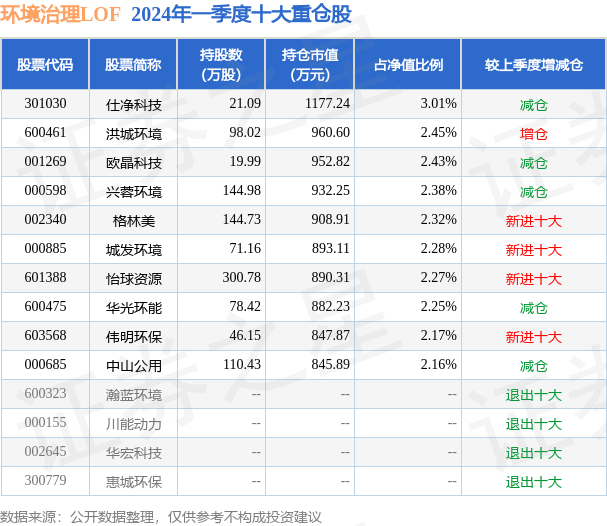The width and height of the screenshot is (607, 526).
Task: Click stock name 洪城环境
Action: click(134, 134)
